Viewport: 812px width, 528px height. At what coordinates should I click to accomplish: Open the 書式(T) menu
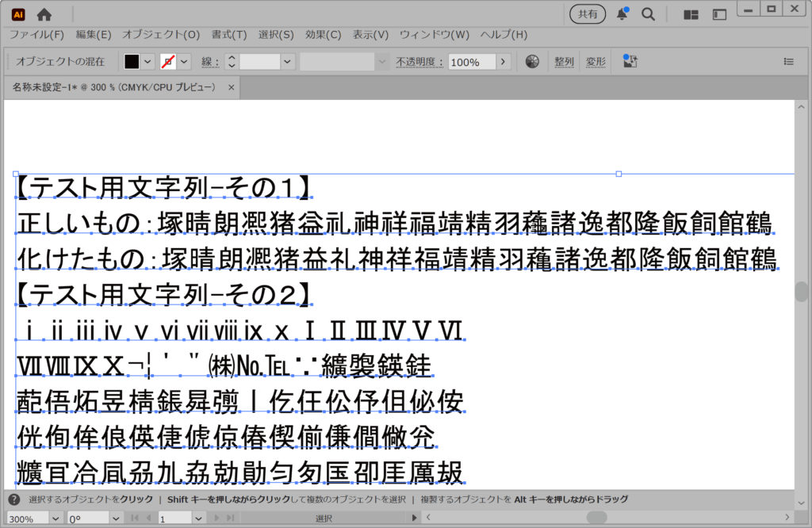(228, 35)
